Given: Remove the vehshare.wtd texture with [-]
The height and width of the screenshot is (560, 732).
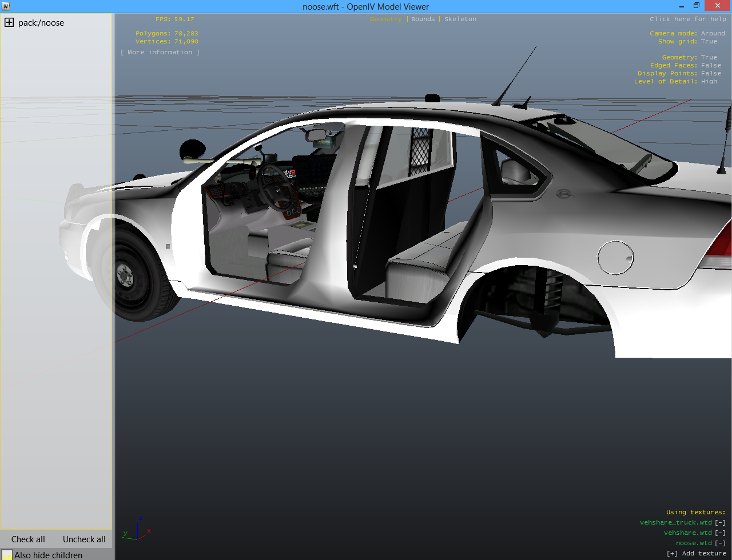Looking at the screenshot, I should tap(720, 533).
